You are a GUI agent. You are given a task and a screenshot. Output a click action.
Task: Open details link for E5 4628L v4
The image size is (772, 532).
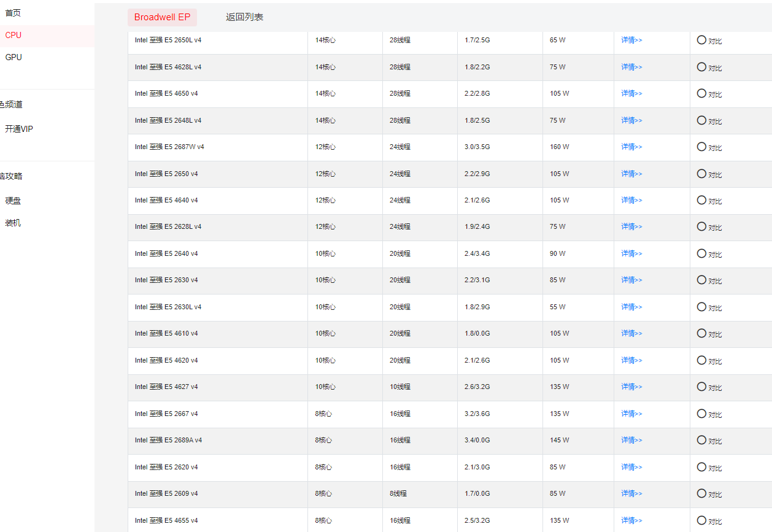point(631,67)
